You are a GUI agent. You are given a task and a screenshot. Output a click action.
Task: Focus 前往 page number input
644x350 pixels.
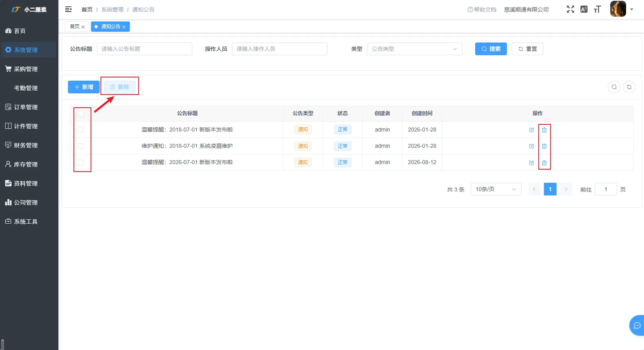[606, 189]
